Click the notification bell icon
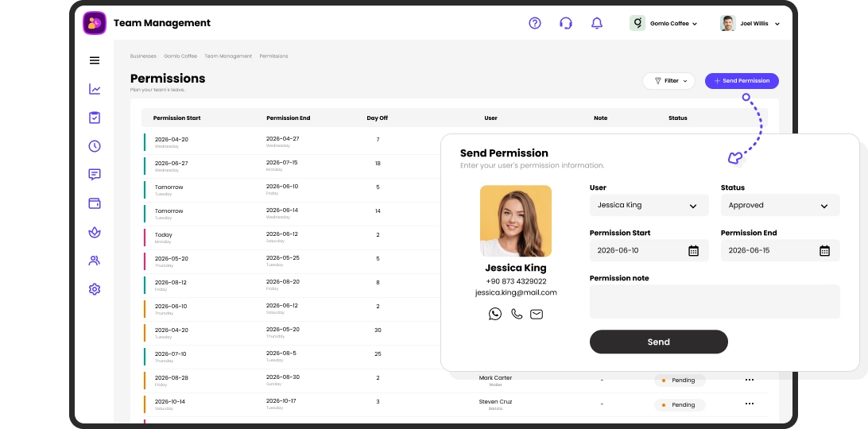Viewport: 868px width, 429px height. click(597, 23)
